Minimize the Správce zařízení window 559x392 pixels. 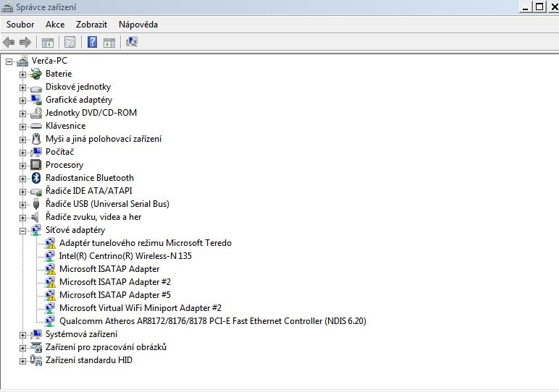[525, 7]
